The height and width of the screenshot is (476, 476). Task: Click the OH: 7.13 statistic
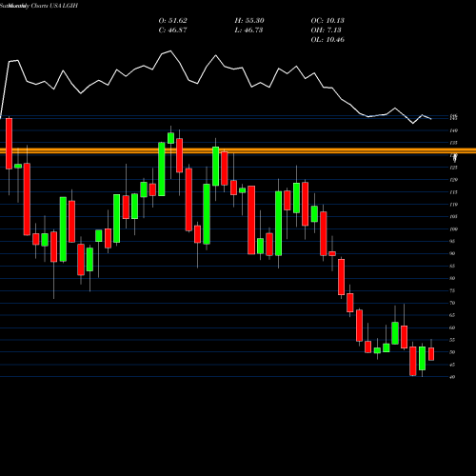(x=326, y=30)
